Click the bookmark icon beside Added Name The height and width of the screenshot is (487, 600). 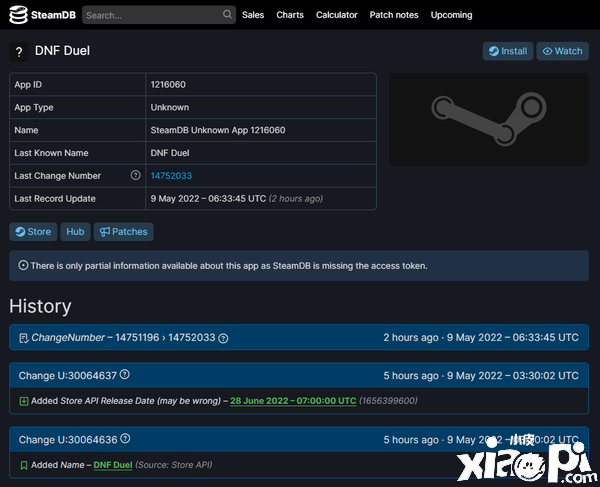coord(24,465)
